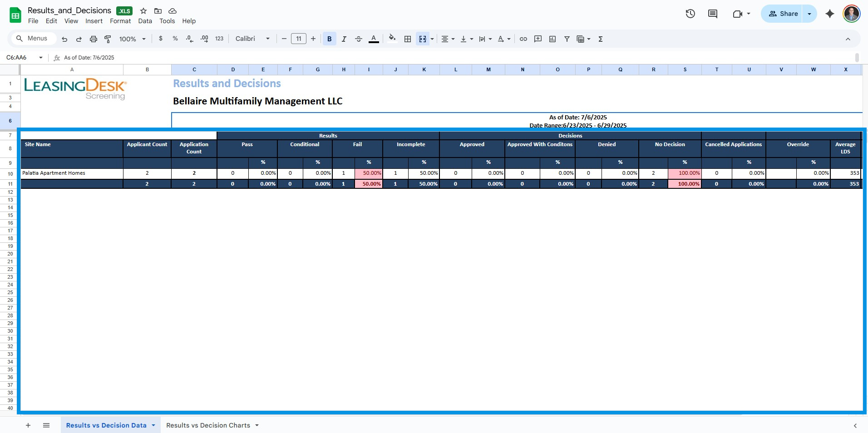Open the comments panel icon
868x433 pixels.
point(713,14)
